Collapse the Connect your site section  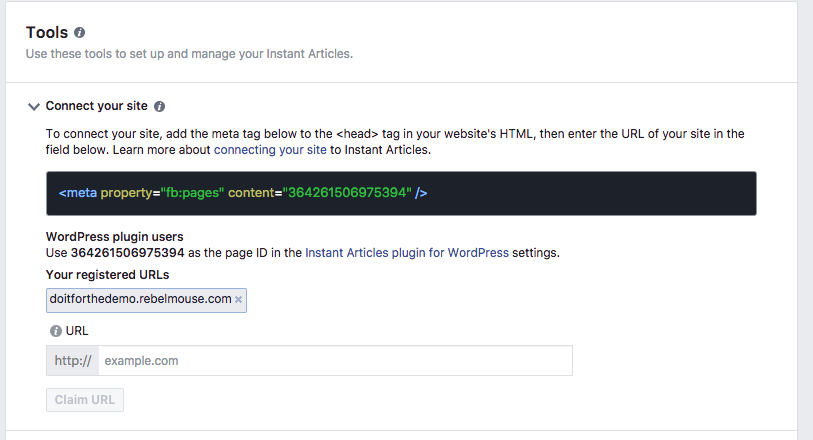34,106
